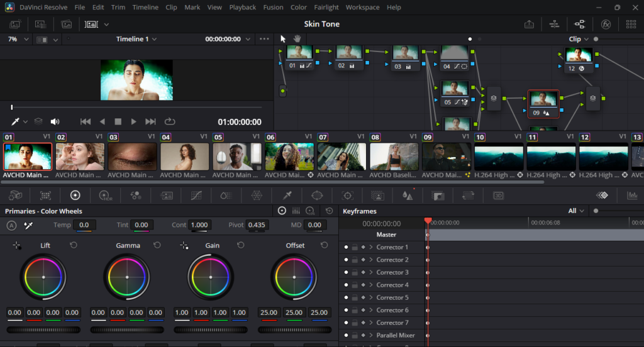The height and width of the screenshot is (347, 644).
Task: Open the Qualifier eyedropper palette
Action: click(x=287, y=196)
